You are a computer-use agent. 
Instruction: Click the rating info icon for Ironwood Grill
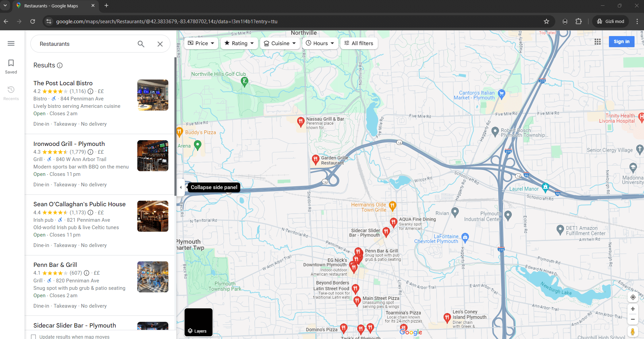[90, 152]
